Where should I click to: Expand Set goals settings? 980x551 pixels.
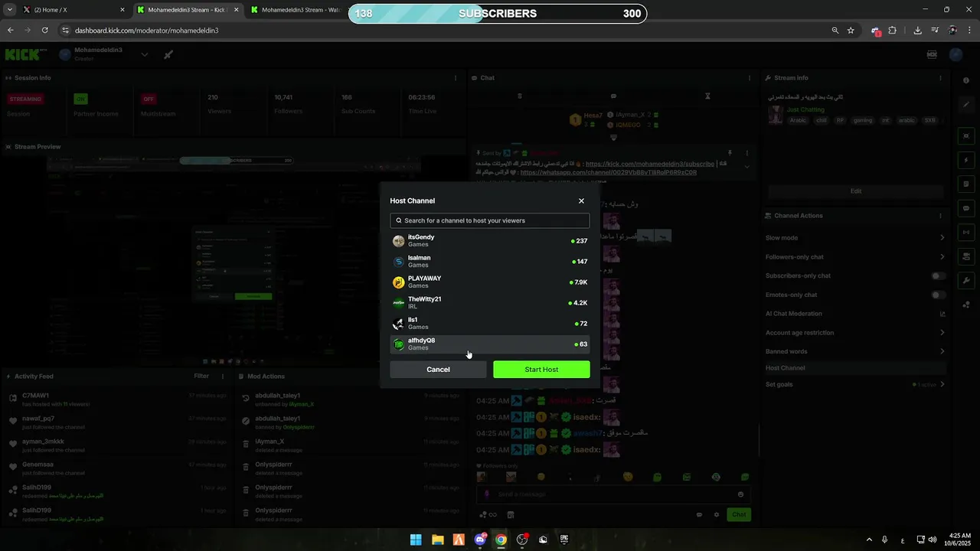[856, 384]
